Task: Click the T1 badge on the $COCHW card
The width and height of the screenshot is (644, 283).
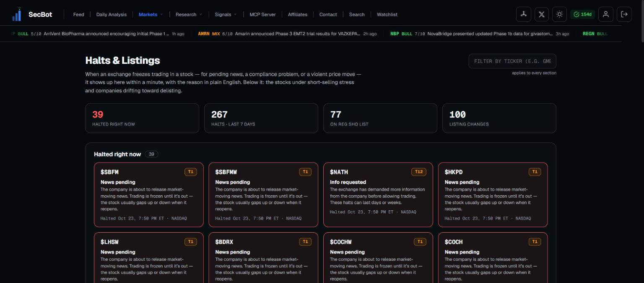Action: point(420,242)
